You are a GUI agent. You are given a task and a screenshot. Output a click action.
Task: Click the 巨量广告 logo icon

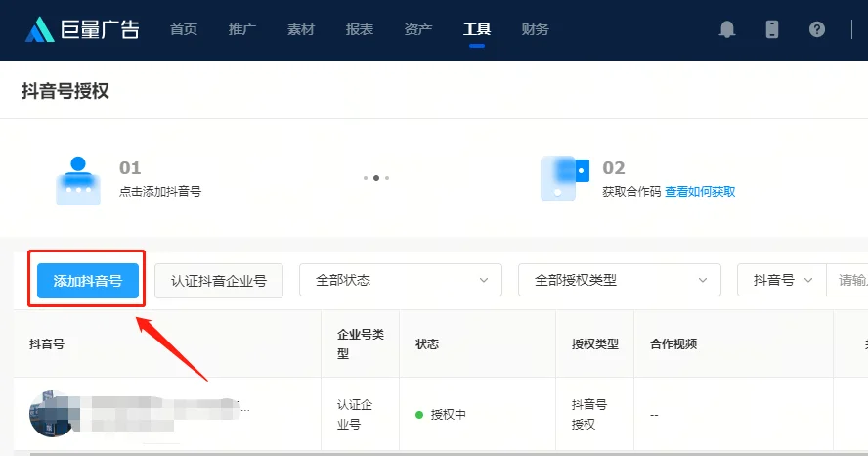40,29
